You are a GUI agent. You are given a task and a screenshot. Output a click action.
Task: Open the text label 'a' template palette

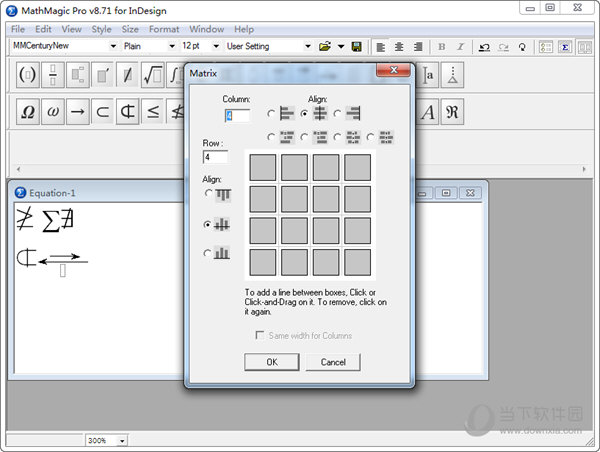[x=427, y=75]
